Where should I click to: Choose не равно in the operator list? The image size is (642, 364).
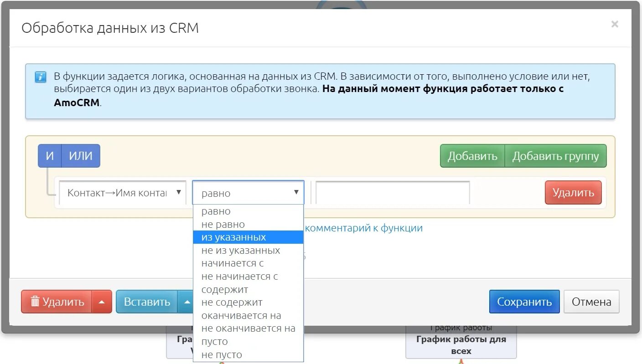pos(248,225)
